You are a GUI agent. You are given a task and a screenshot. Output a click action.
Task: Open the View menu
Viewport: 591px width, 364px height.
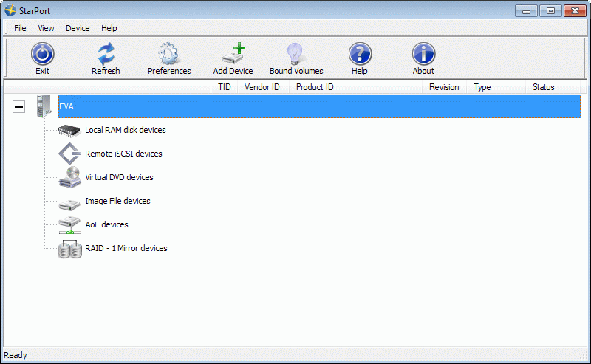coord(46,28)
